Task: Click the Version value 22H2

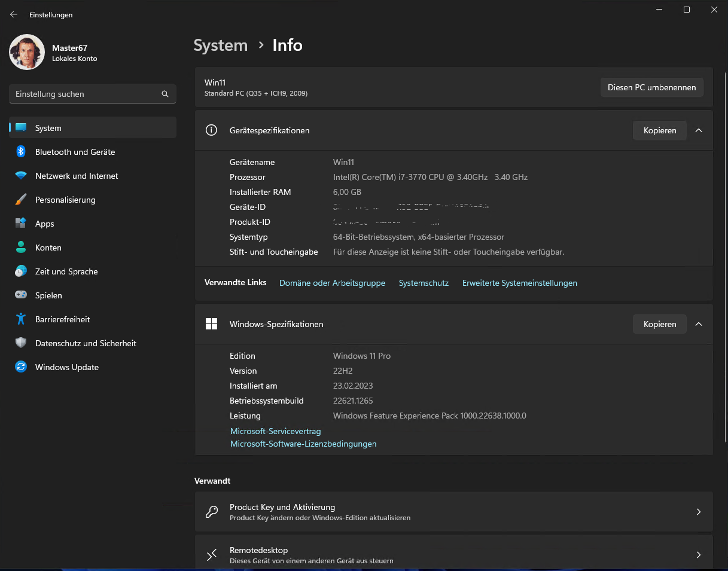Action: (343, 371)
